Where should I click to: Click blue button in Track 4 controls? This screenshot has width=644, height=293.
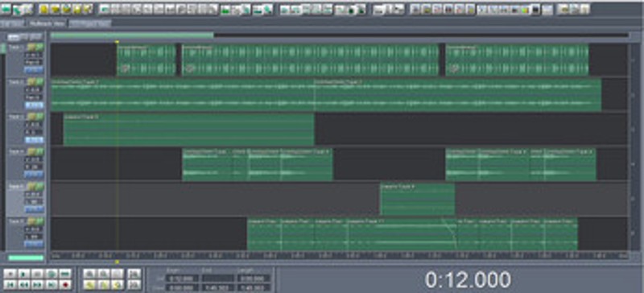pos(34,175)
